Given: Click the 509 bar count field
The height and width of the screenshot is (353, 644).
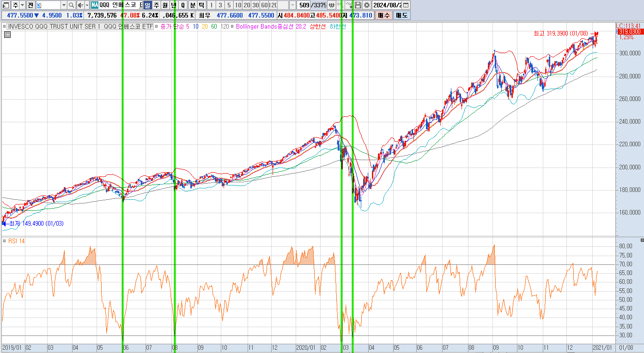Looking at the screenshot, I should click(304, 6).
